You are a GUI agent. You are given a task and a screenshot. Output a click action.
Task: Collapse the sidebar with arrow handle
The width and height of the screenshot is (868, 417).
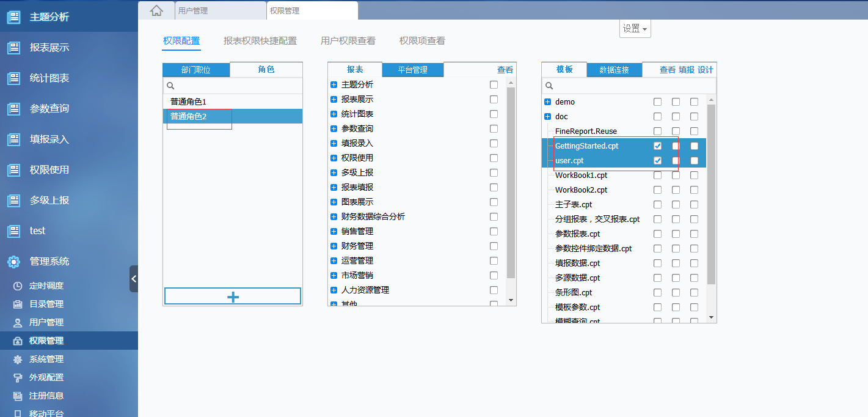pyautogui.click(x=134, y=279)
